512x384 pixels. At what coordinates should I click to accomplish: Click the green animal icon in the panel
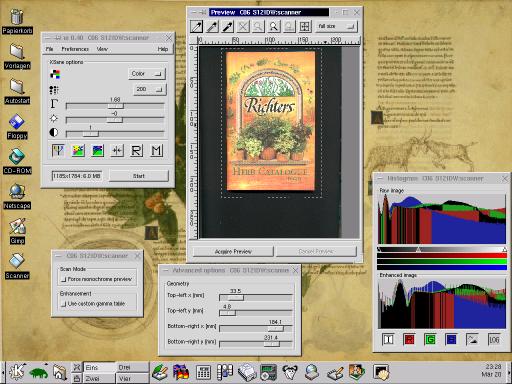pyautogui.click(x=39, y=372)
